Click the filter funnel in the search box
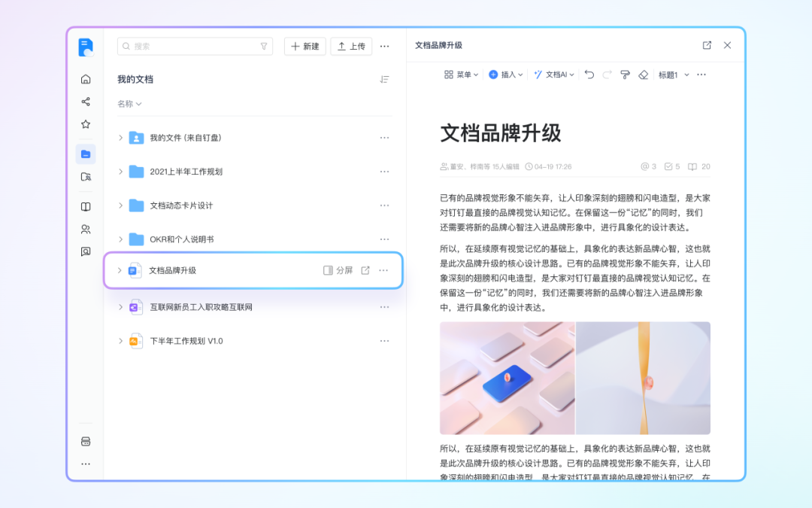This screenshot has width=812, height=508. [x=264, y=46]
